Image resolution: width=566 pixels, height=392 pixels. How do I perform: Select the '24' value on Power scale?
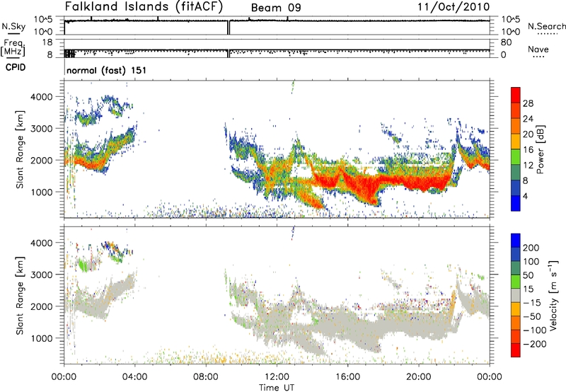pyautogui.click(x=528, y=119)
